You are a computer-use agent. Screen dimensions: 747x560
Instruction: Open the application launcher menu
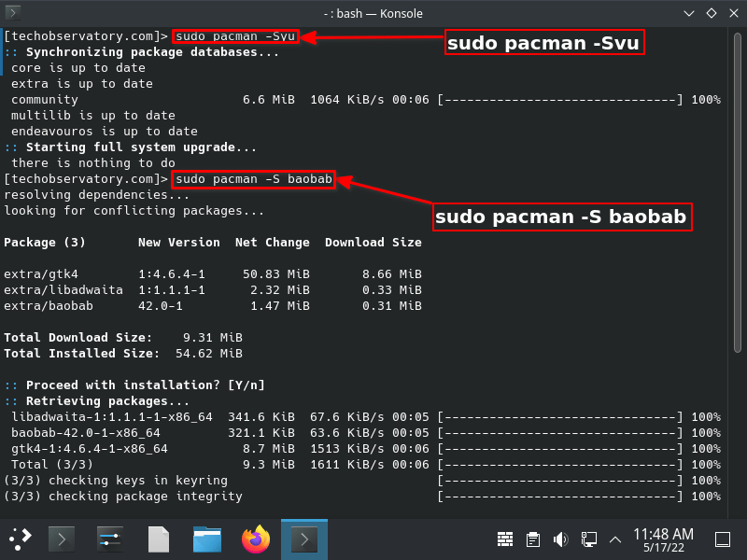coord(19,539)
